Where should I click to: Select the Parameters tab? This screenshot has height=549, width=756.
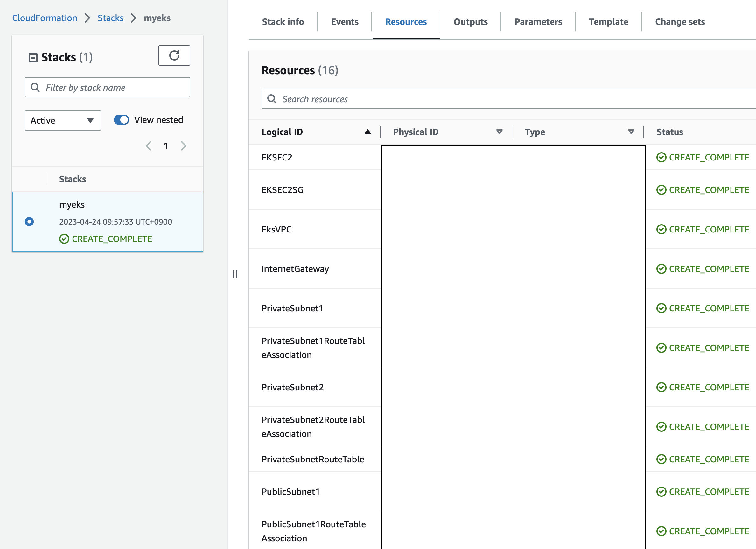pos(538,22)
